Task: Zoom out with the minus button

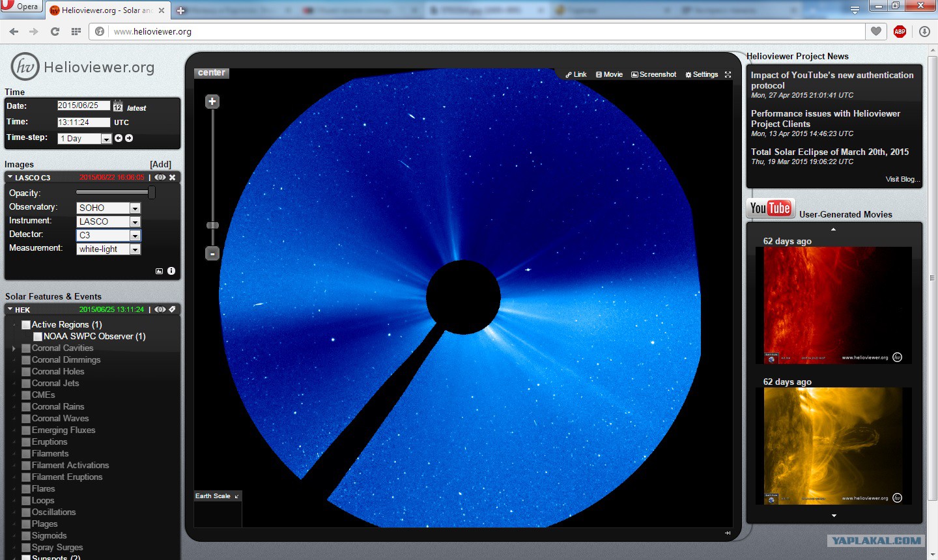Action: click(212, 253)
